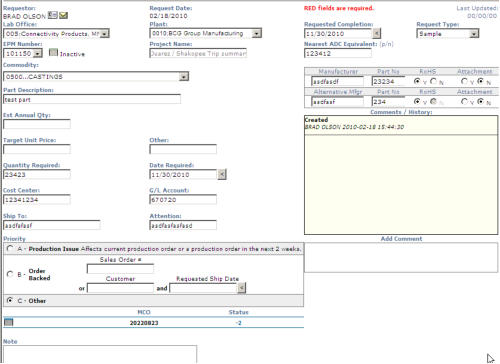Select priority A - Production Issue

(10, 249)
